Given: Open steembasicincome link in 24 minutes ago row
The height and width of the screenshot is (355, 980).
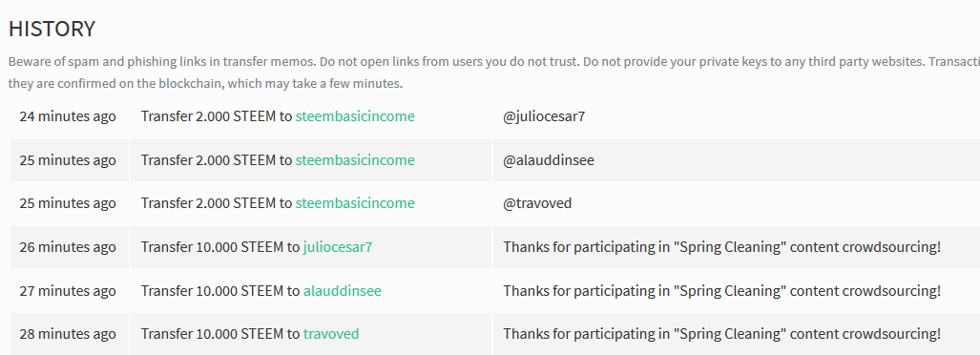Looking at the screenshot, I should point(355,116).
